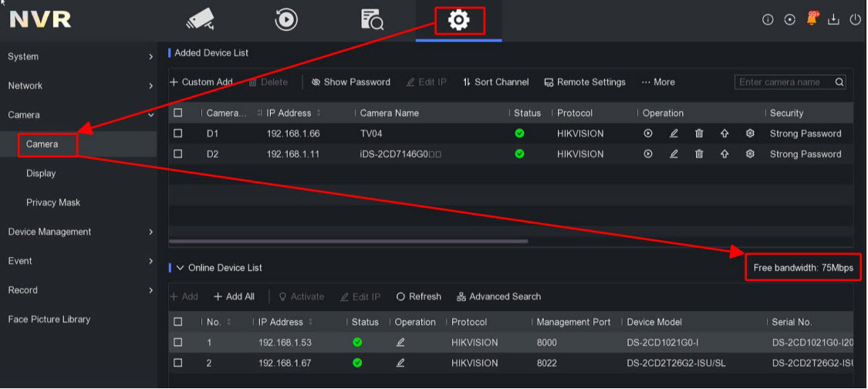Check the checkbox for camera D1
The image size is (868, 389).
(178, 134)
